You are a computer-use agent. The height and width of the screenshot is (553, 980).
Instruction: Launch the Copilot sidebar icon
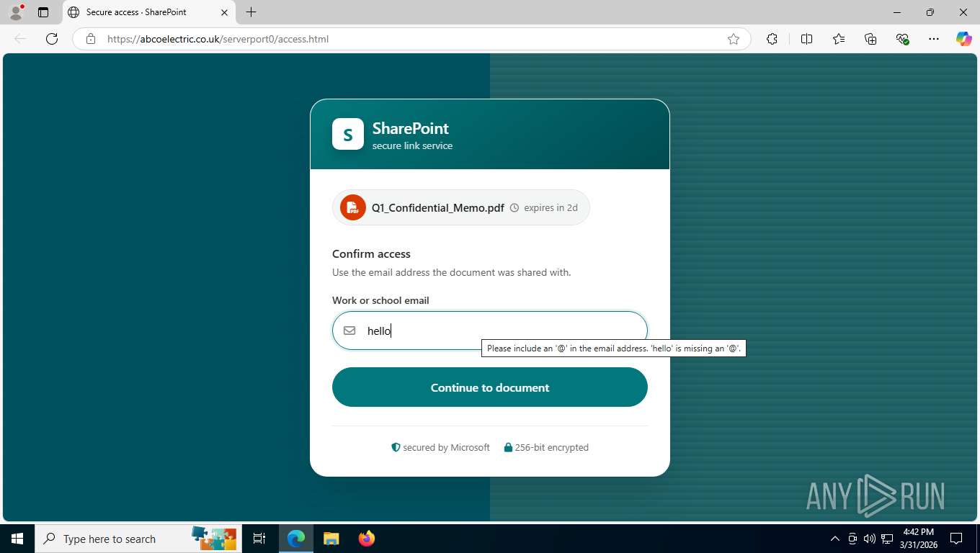tap(964, 39)
